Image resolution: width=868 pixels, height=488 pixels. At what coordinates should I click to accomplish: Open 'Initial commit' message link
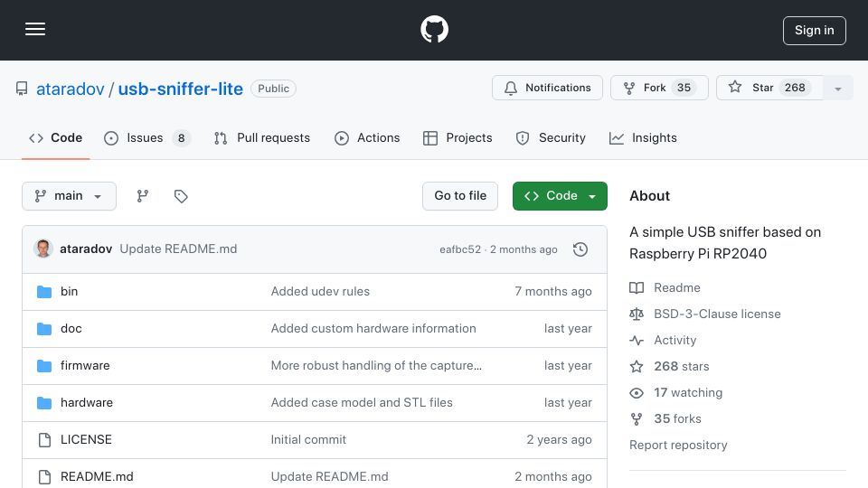tap(308, 440)
